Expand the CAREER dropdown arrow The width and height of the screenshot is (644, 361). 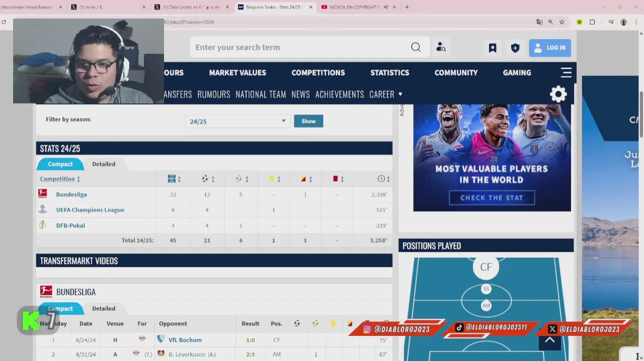400,94
